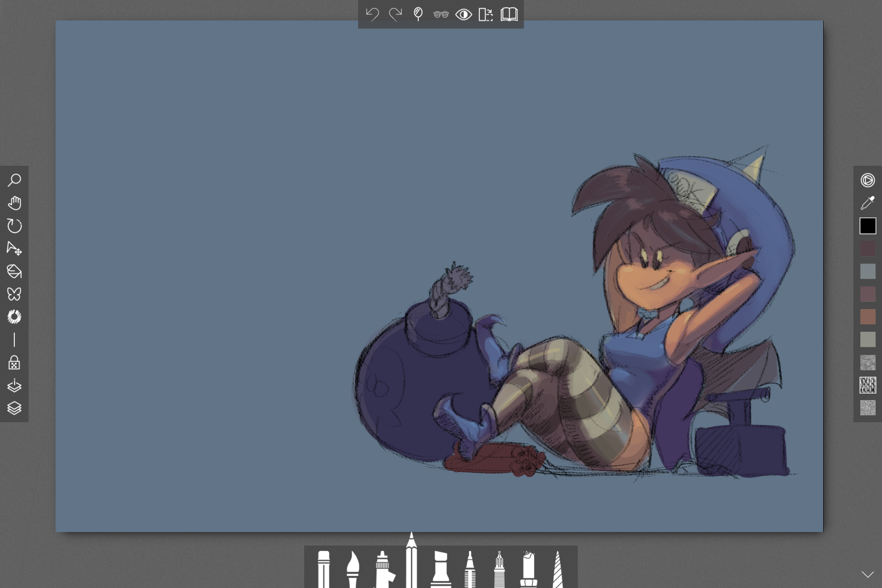Click the rotate canvas tool
Image resolution: width=882 pixels, height=588 pixels.
click(14, 226)
